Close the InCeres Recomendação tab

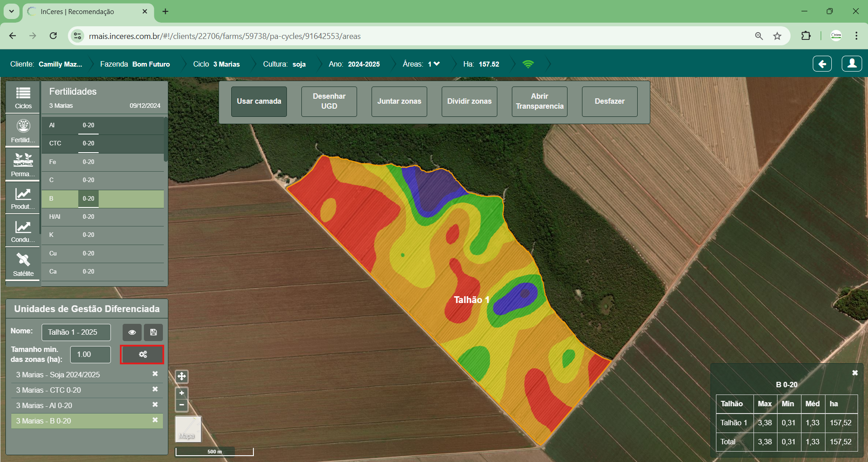(145, 11)
